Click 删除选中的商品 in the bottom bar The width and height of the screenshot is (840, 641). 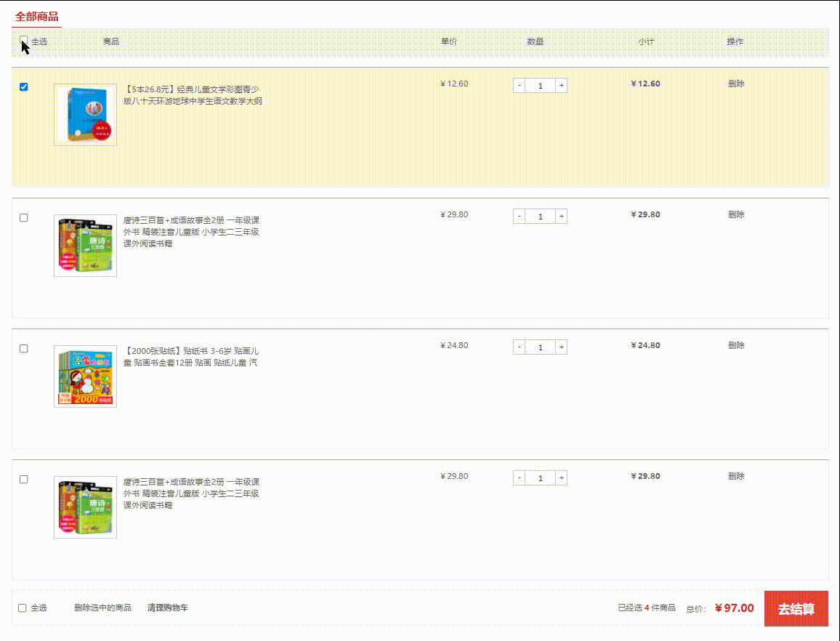click(103, 608)
